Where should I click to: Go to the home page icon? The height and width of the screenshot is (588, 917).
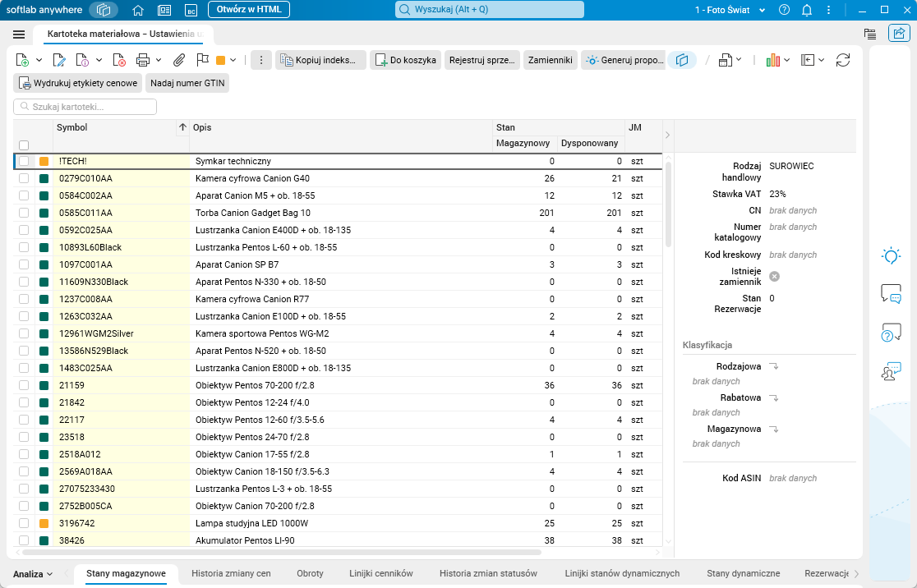click(x=138, y=10)
